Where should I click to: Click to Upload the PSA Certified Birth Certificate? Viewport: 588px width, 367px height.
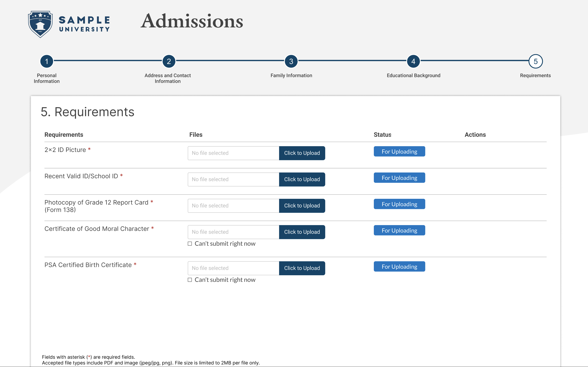coord(302,268)
